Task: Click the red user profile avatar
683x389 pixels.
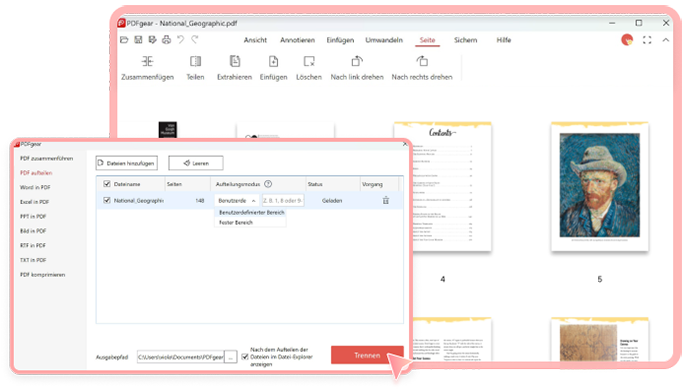Action: pos(627,40)
